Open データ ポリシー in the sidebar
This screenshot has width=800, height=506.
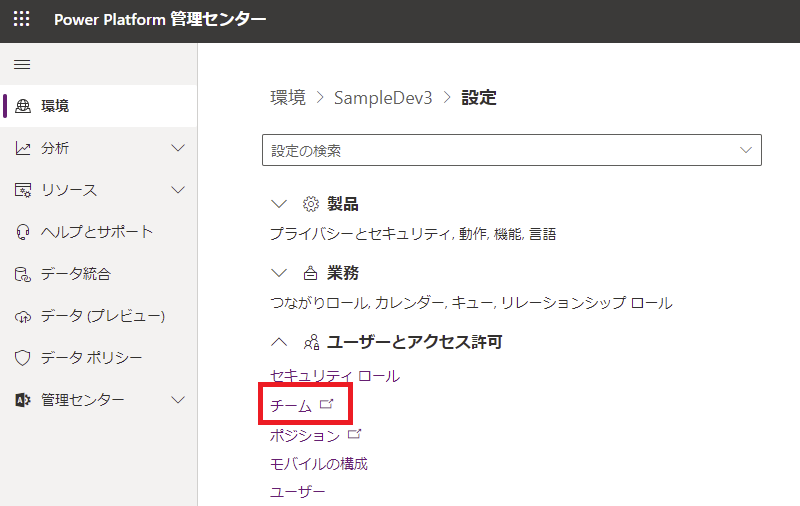click(x=98, y=358)
